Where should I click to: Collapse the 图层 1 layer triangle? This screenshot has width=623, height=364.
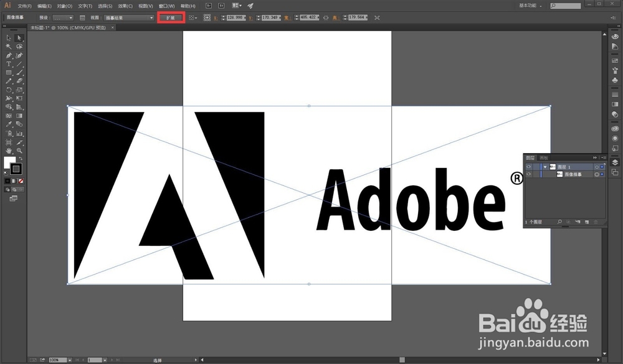pyautogui.click(x=545, y=167)
